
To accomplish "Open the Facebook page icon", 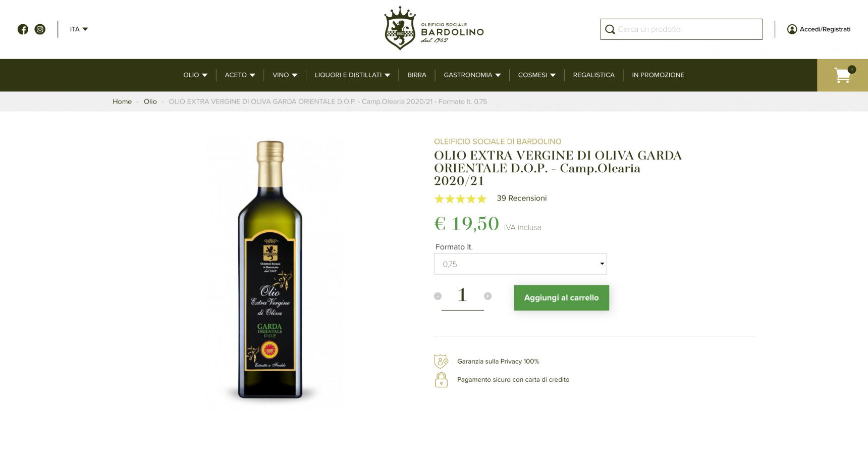I will coord(23,29).
